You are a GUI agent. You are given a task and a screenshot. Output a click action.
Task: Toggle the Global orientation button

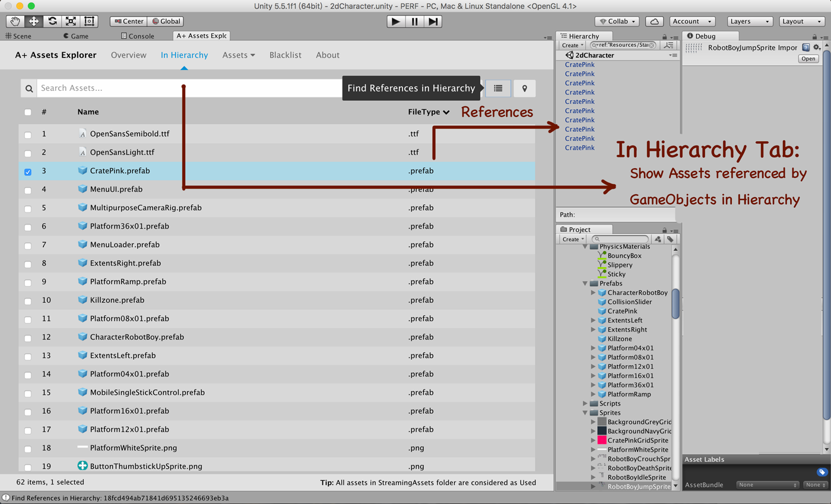(165, 21)
